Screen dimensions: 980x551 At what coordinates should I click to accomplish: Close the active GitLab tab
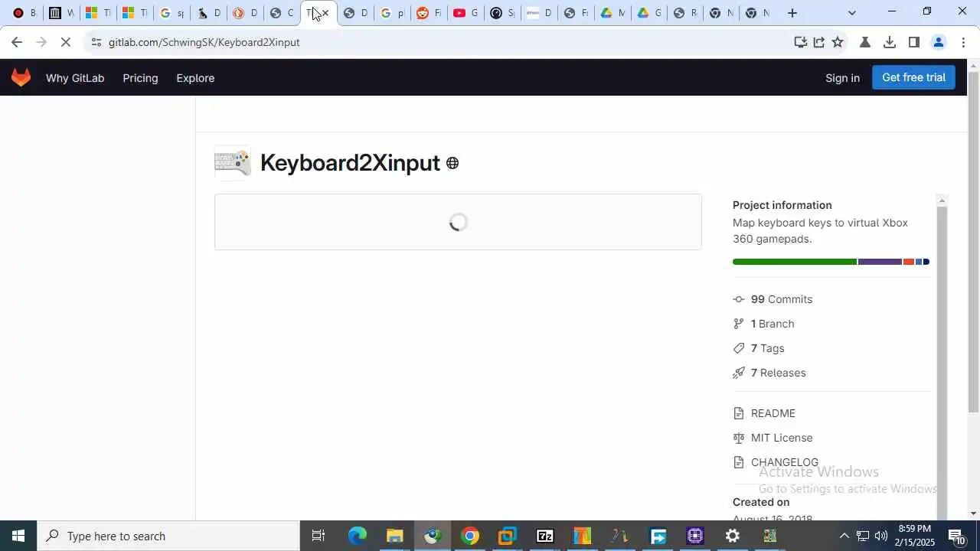pyautogui.click(x=325, y=13)
